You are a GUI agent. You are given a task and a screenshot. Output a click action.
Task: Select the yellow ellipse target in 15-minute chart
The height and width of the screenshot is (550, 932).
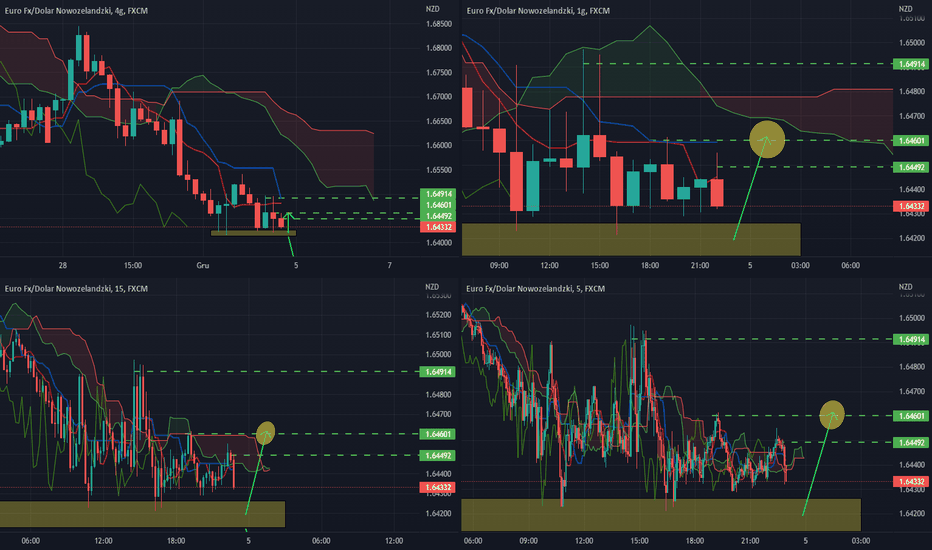coord(266,433)
